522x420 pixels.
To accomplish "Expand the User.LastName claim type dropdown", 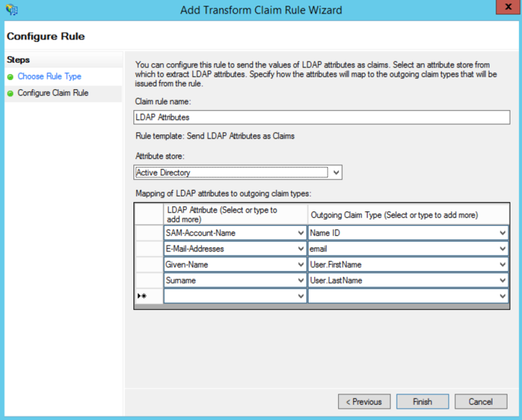I will [x=502, y=280].
